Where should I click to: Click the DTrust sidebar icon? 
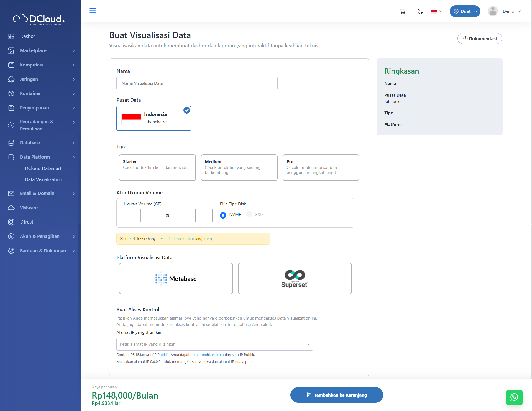[11, 222]
